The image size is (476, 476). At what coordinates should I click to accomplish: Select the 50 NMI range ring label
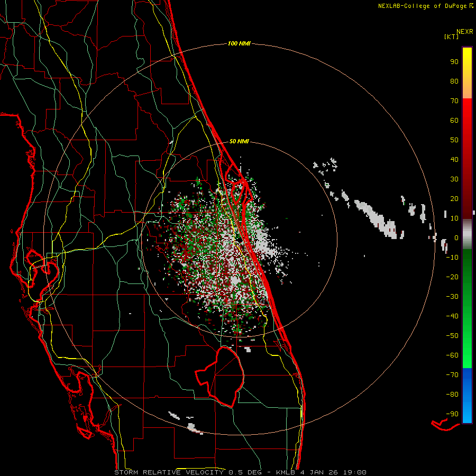(239, 141)
